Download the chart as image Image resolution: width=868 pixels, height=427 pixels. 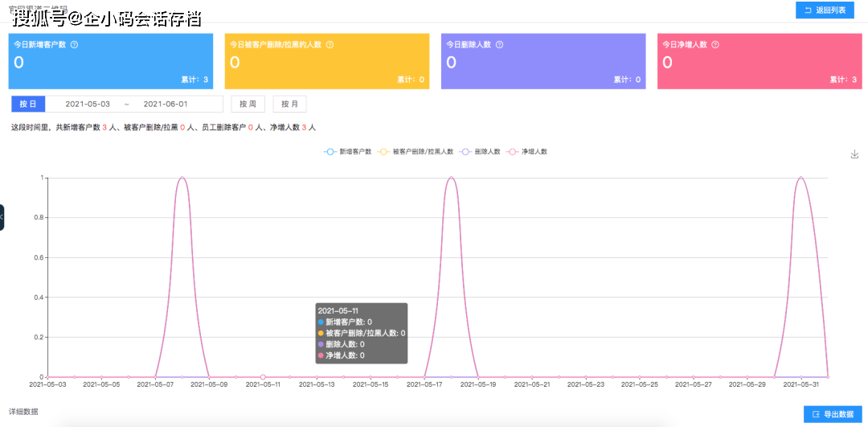click(854, 154)
